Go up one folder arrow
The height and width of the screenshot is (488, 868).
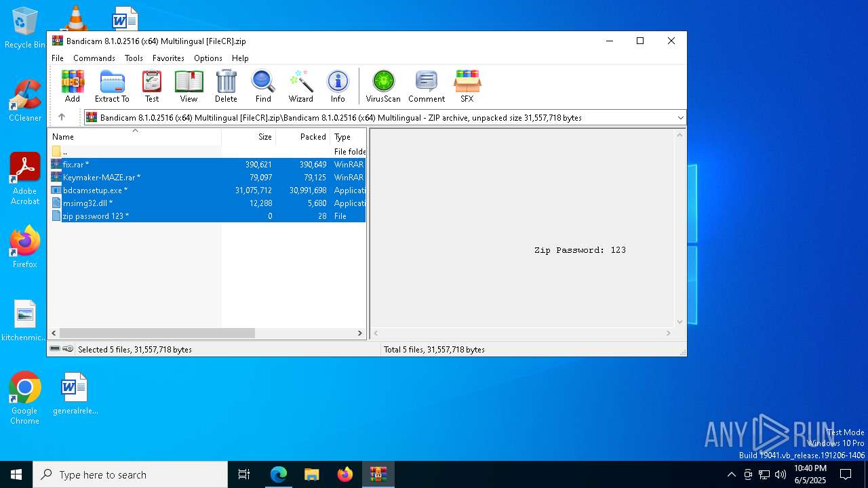[62, 117]
